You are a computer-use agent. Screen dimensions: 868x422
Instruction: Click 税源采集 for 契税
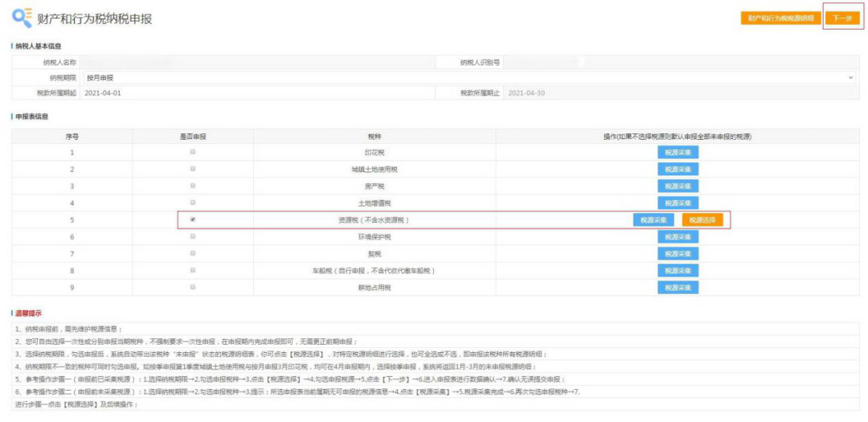click(x=678, y=254)
